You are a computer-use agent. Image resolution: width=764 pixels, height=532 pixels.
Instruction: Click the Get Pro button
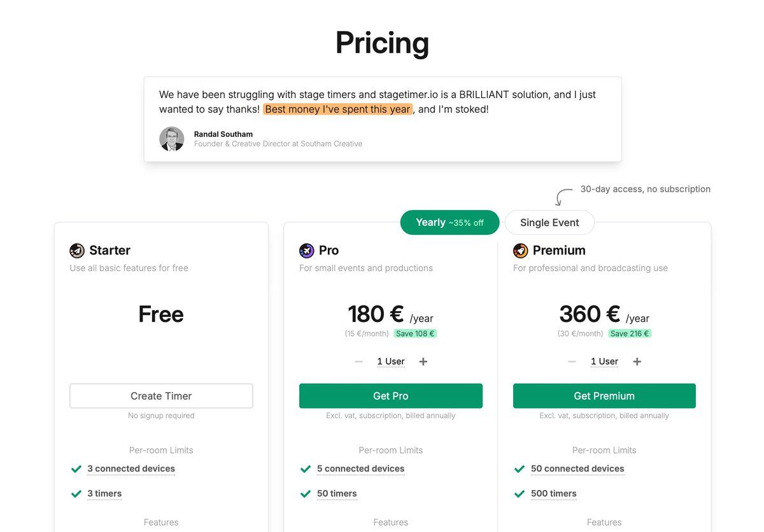pyautogui.click(x=391, y=396)
